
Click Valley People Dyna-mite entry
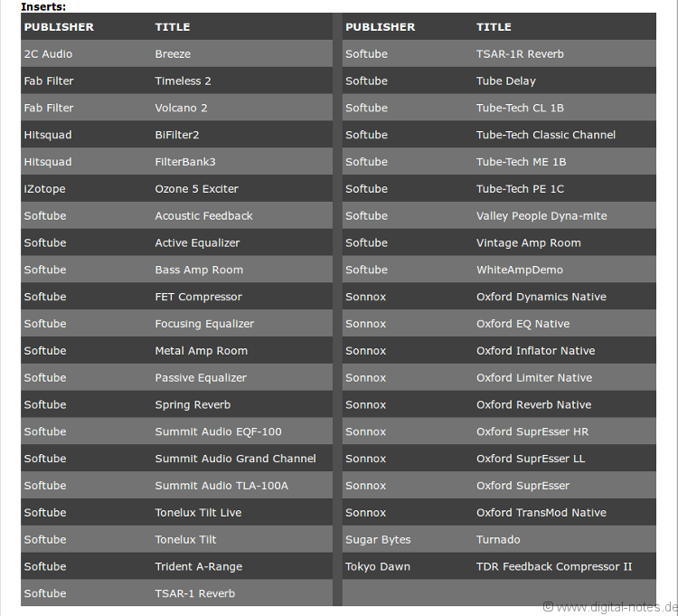click(x=541, y=216)
